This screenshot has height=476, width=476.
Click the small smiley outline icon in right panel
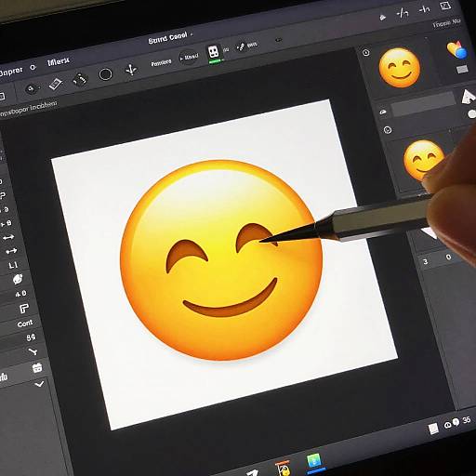388,130
